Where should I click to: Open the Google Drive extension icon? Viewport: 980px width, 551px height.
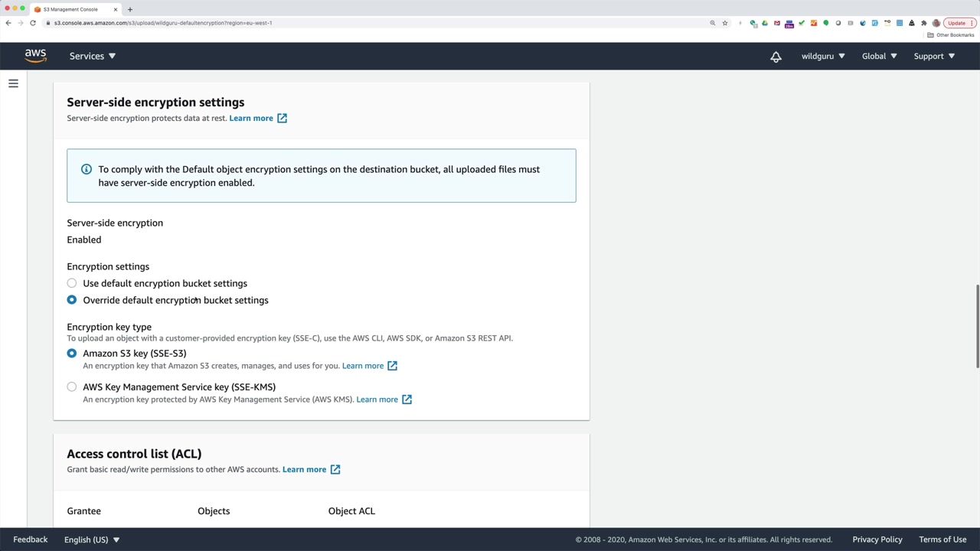pyautogui.click(x=764, y=23)
